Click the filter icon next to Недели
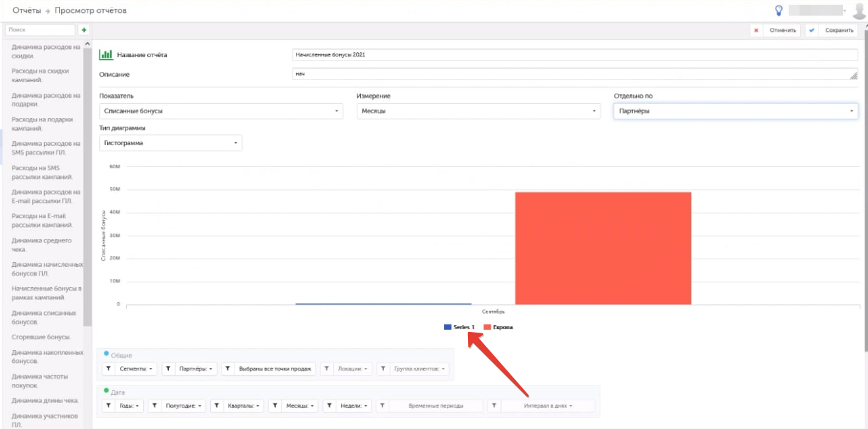868x429 pixels. (329, 405)
